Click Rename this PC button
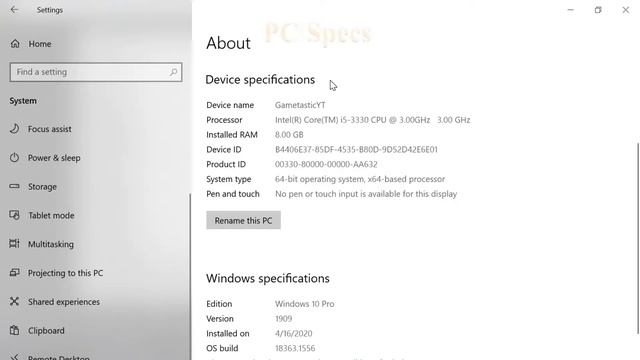The width and height of the screenshot is (640, 360). (243, 220)
